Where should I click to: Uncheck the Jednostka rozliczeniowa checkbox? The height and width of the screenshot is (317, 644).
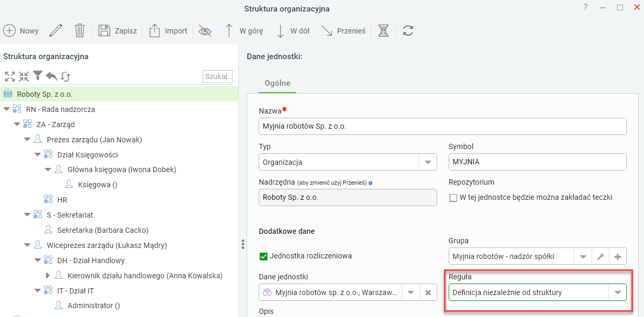click(263, 256)
